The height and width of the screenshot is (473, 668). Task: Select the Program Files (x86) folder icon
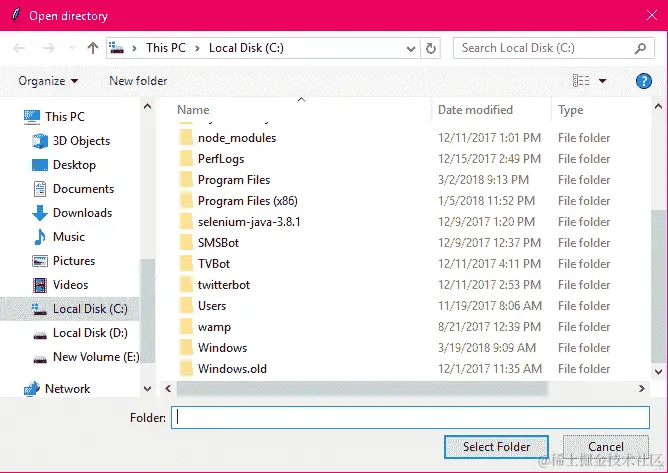[186, 200]
